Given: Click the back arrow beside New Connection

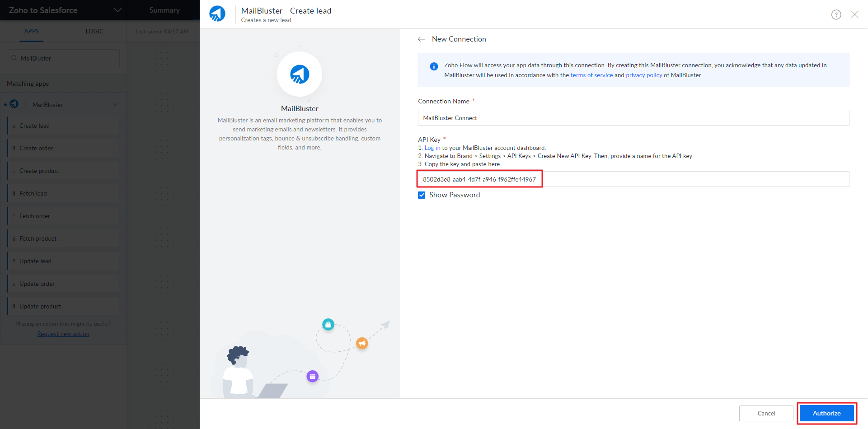Looking at the screenshot, I should [x=422, y=39].
